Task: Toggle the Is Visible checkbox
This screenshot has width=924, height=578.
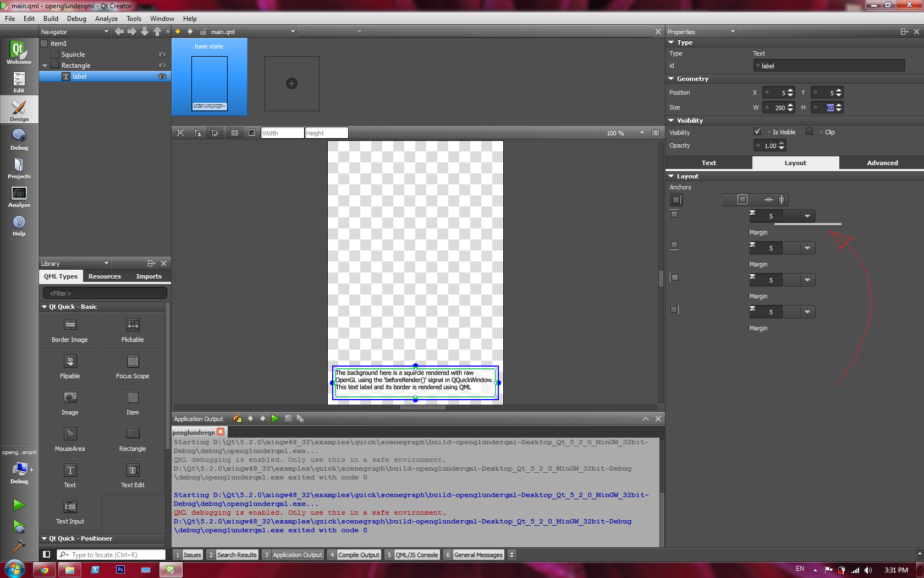Action: 757,132
